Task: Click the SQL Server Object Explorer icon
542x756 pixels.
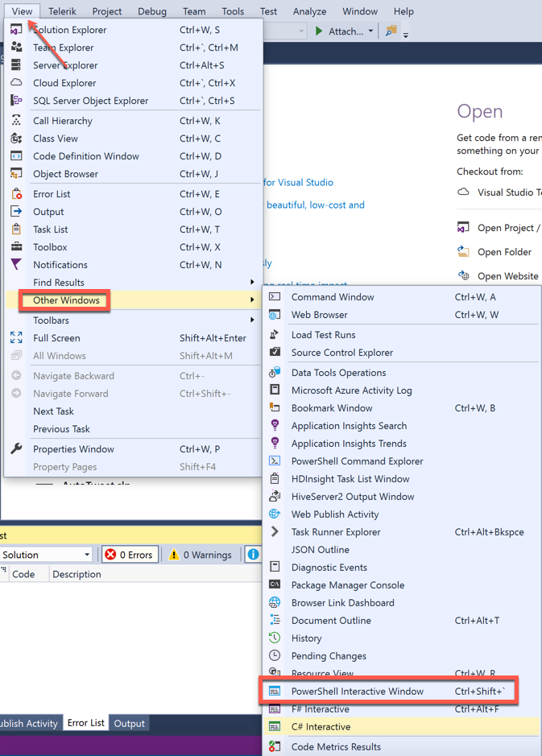Action: [16, 101]
